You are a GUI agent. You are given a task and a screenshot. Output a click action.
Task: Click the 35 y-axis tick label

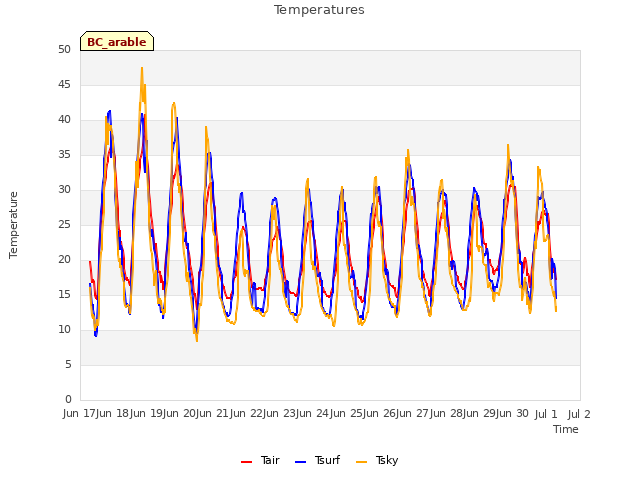click(x=64, y=154)
